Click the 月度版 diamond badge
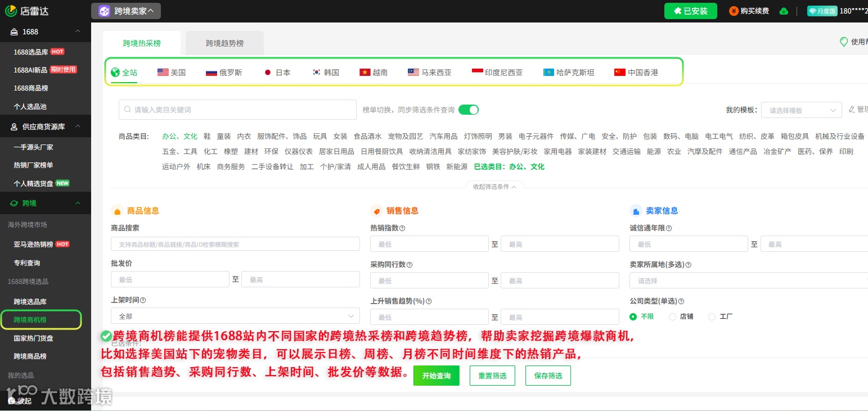The height and width of the screenshot is (411, 868). pyautogui.click(x=822, y=11)
